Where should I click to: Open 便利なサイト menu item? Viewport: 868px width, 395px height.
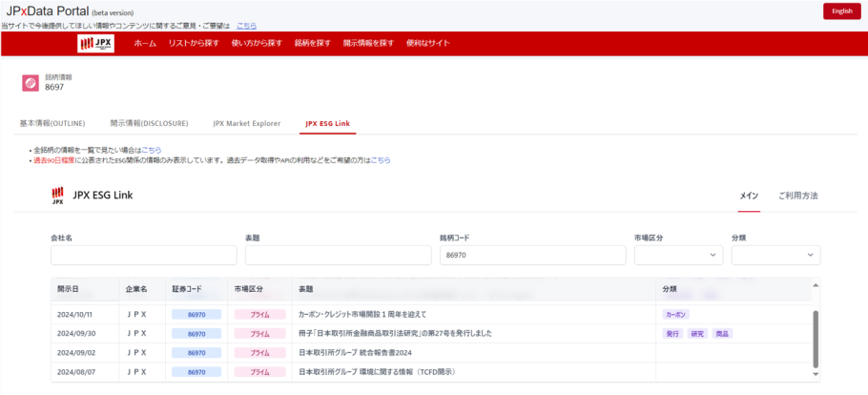[426, 44]
